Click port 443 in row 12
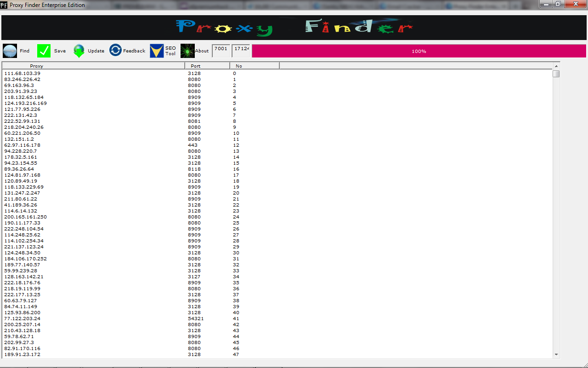The width and height of the screenshot is (588, 368). [x=193, y=145]
